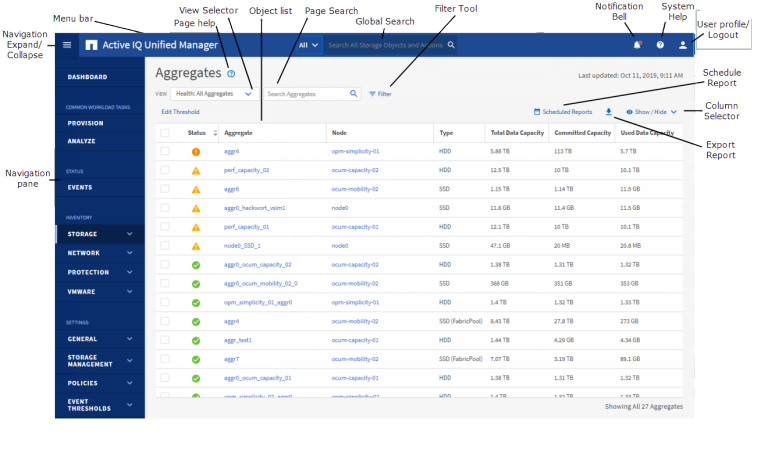Viewport: 768px width, 471px height.
Task: Open the notification bell
Action: [637, 45]
